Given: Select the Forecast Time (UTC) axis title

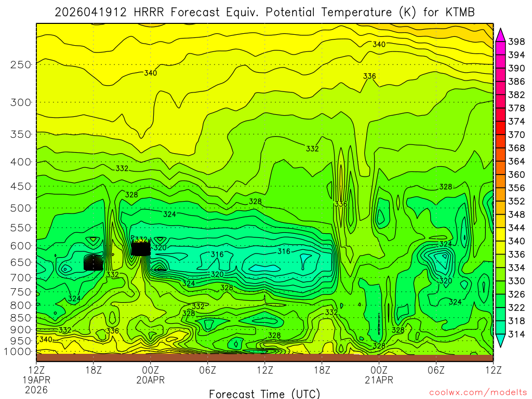Looking at the screenshot, I should [264, 394].
